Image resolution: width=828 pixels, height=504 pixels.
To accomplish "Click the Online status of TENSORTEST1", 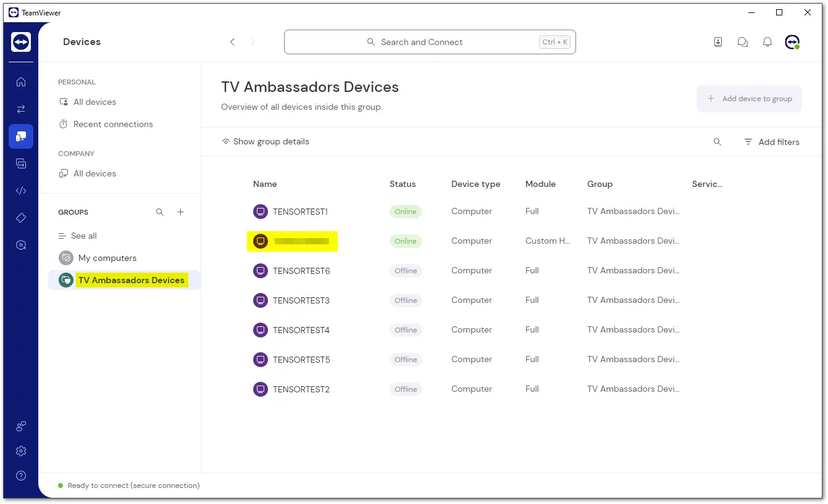I will coord(406,212).
